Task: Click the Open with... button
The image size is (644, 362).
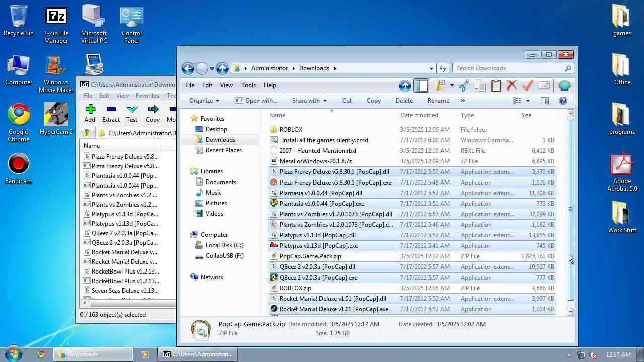Action: (256, 101)
